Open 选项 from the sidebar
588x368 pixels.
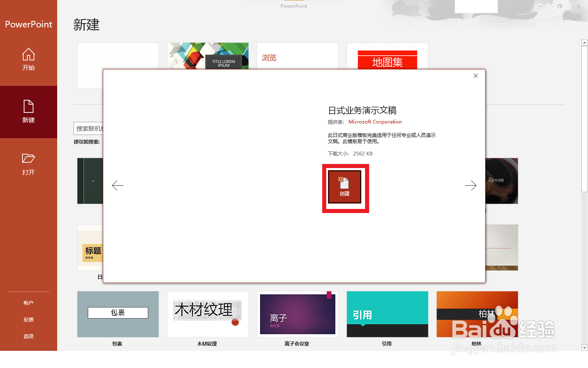click(29, 337)
